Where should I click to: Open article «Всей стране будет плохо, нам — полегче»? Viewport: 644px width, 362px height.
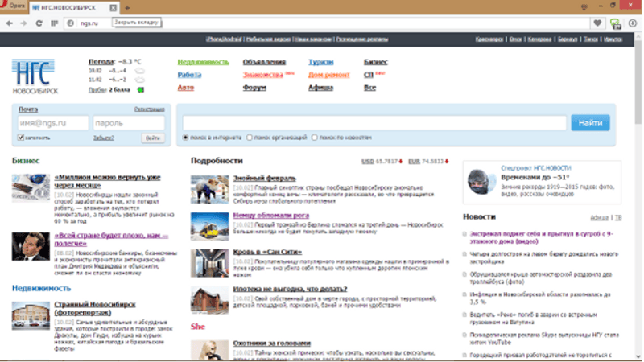click(111, 239)
